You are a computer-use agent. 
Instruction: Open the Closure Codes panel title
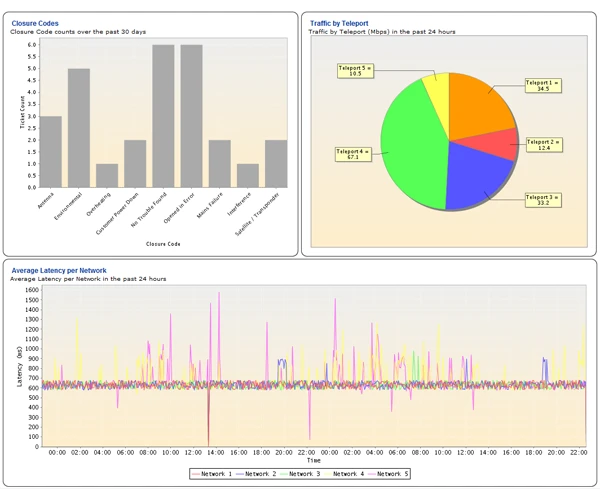click(x=35, y=23)
